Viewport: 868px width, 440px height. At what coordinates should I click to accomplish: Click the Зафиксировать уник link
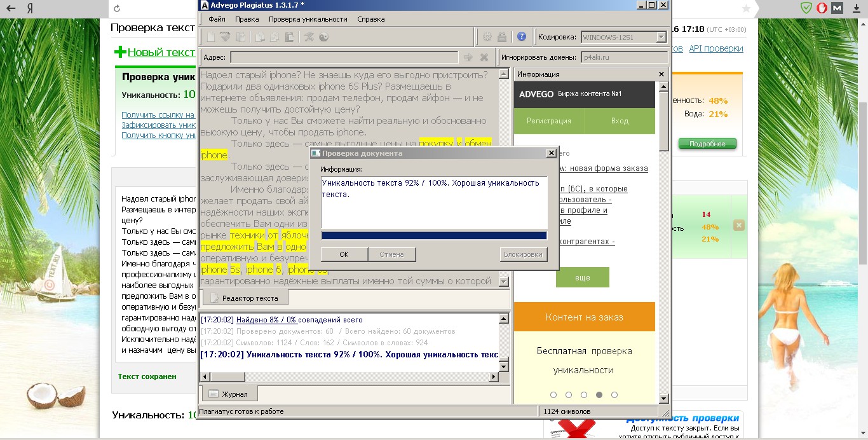(159, 125)
